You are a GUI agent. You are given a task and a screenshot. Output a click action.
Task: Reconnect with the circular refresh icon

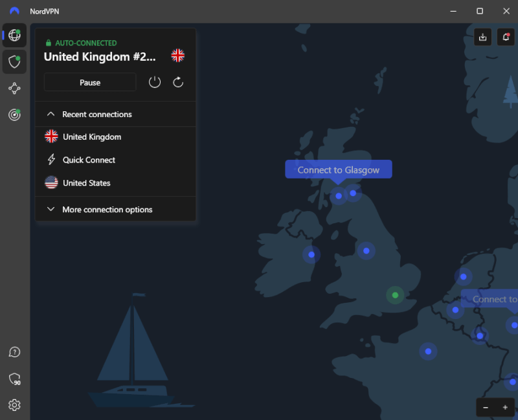point(178,82)
